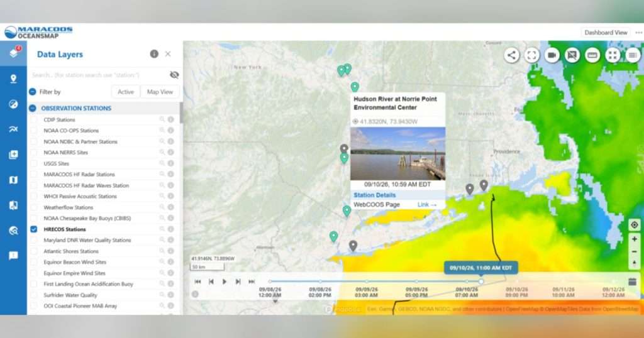Enable NOAA CO-OPS Stations checkbox
The image size is (644, 338).
click(34, 131)
